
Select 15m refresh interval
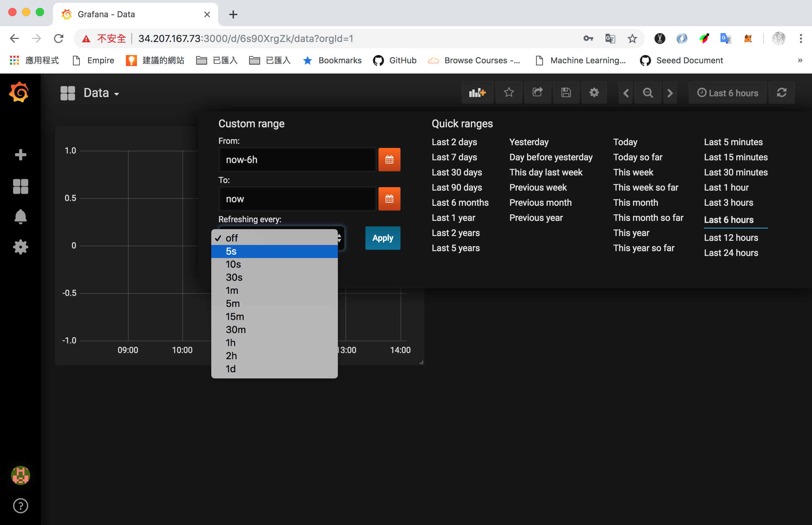(x=275, y=317)
